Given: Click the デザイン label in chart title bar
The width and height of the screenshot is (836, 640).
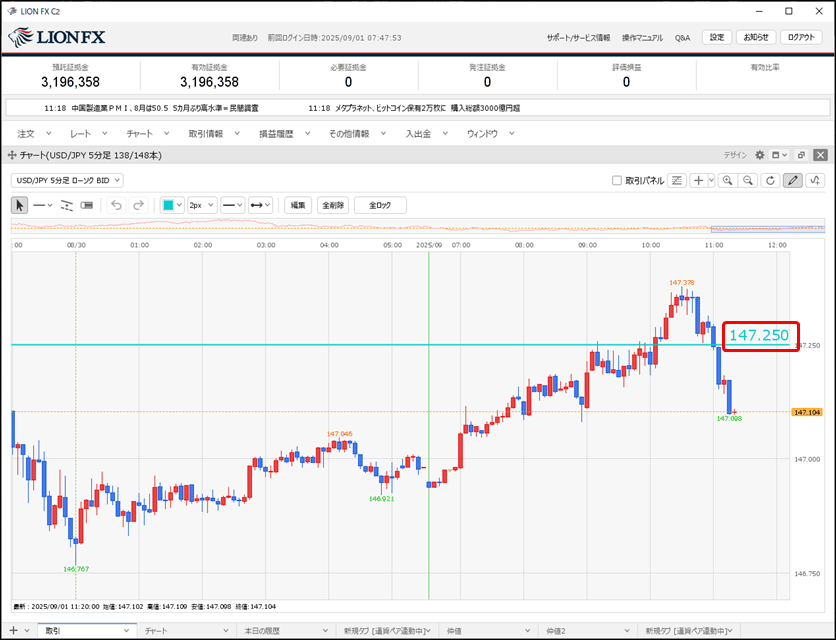Looking at the screenshot, I should [x=735, y=155].
